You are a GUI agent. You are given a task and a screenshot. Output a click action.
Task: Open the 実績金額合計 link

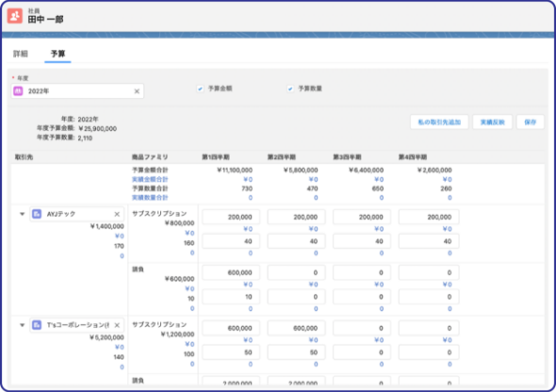coord(150,179)
